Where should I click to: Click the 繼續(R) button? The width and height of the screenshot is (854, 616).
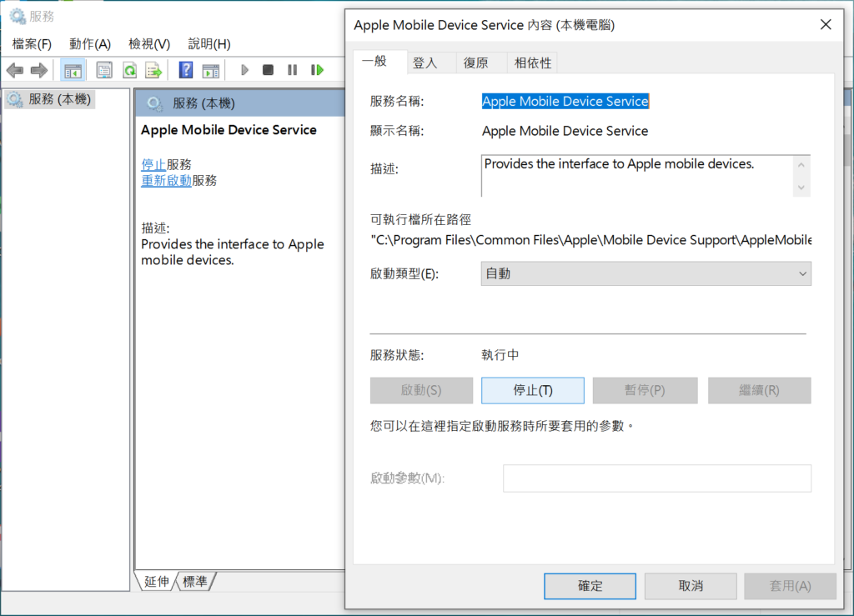pos(759,390)
